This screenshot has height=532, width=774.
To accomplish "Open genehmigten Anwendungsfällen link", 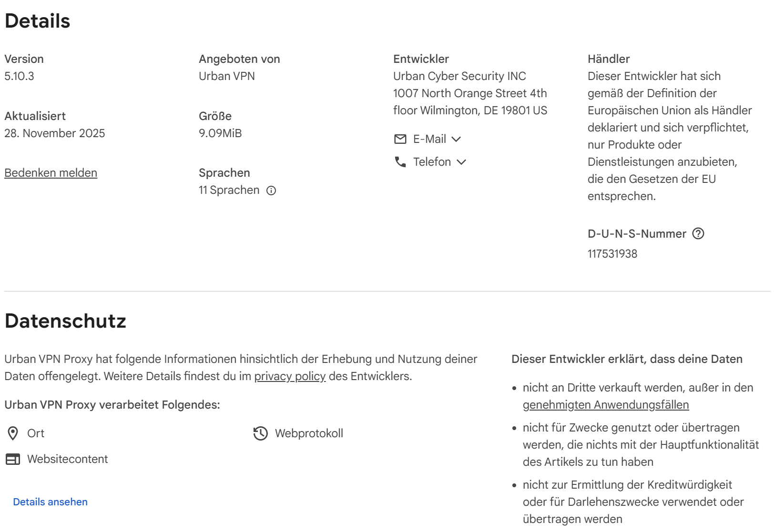I will pyautogui.click(x=606, y=405).
